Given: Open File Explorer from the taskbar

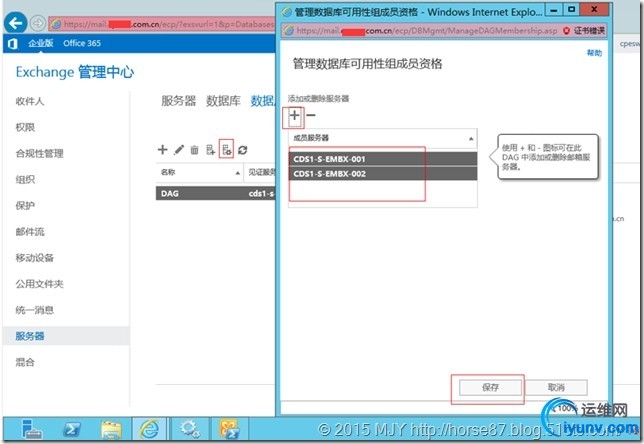Looking at the screenshot, I should click(111, 430).
